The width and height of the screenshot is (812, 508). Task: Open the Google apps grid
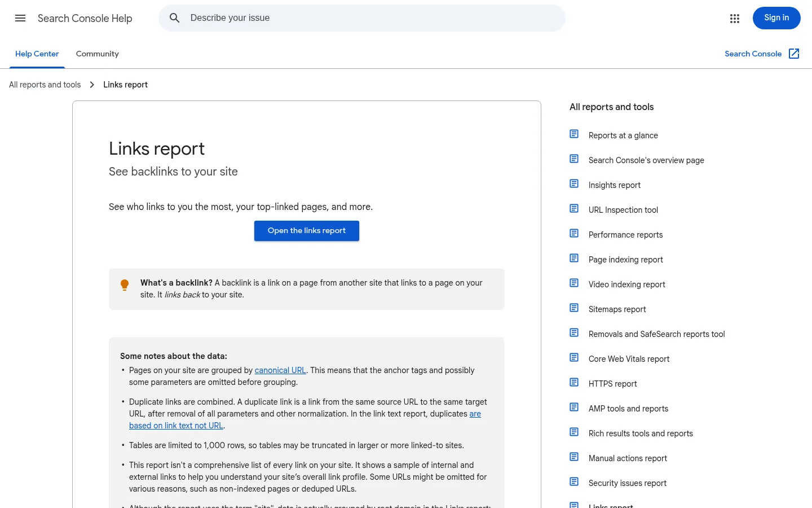pos(734,19)
